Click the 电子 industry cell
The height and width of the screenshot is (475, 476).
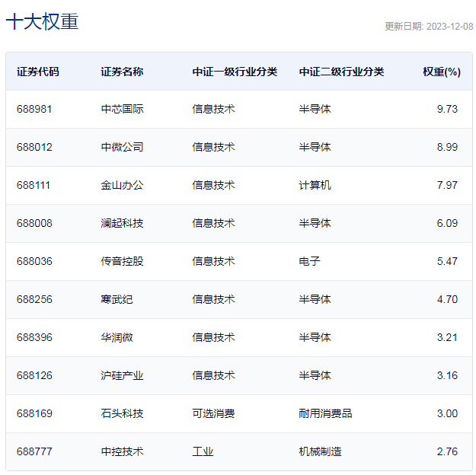[x=310, y=261]
